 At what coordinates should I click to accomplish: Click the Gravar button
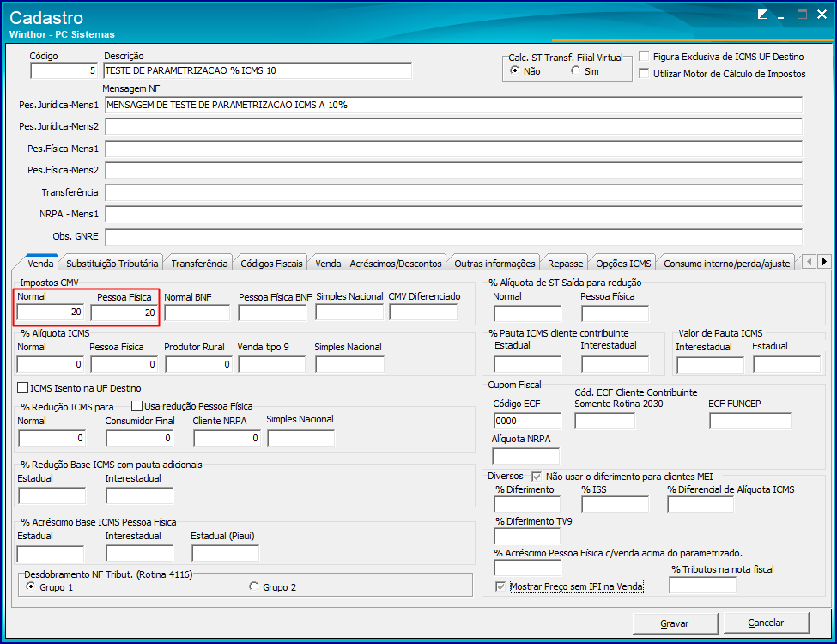tap(675, 623)
